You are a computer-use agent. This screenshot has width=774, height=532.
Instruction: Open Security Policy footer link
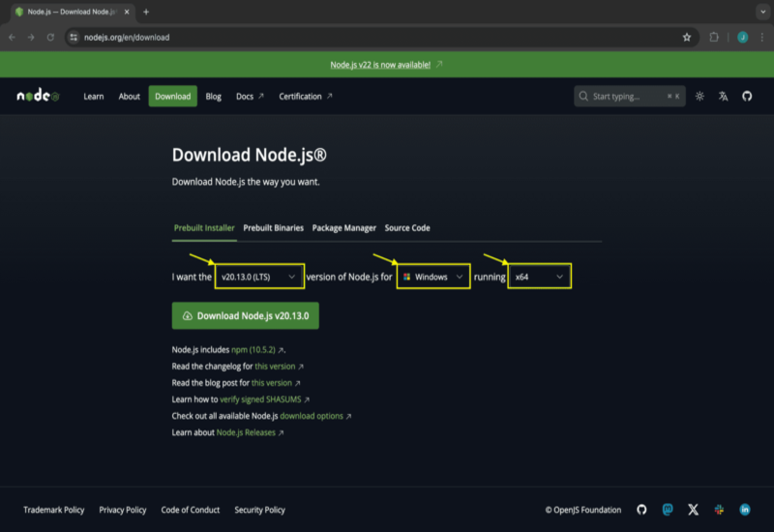pyautogui.click(x=259, y=510)
